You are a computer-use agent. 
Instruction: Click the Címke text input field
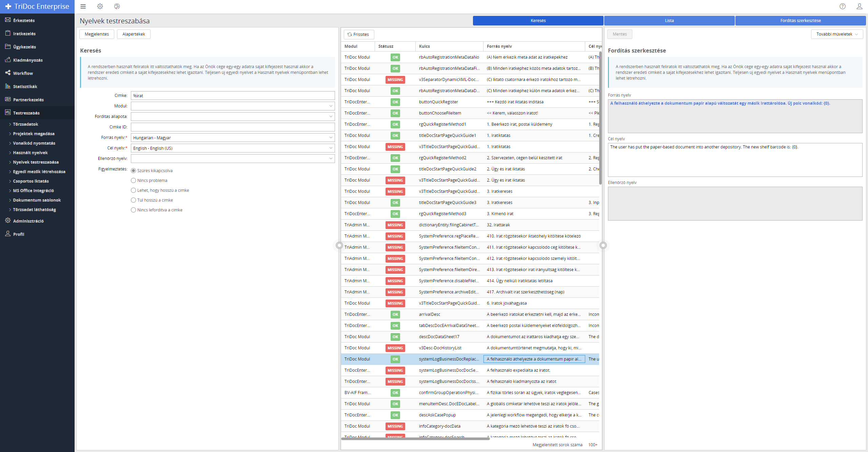coord(233,96)
